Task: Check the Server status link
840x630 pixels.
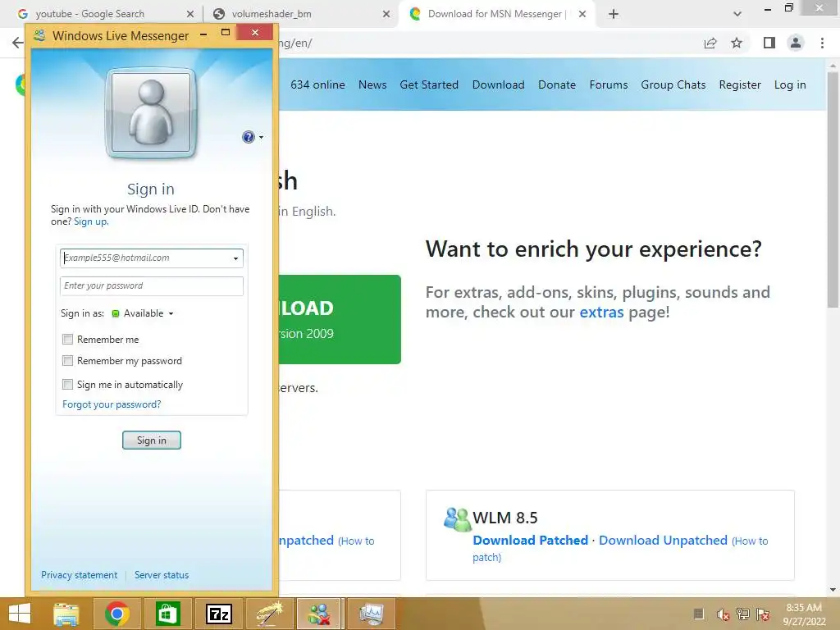Action: pyautogui.click(x=162, y=575)
